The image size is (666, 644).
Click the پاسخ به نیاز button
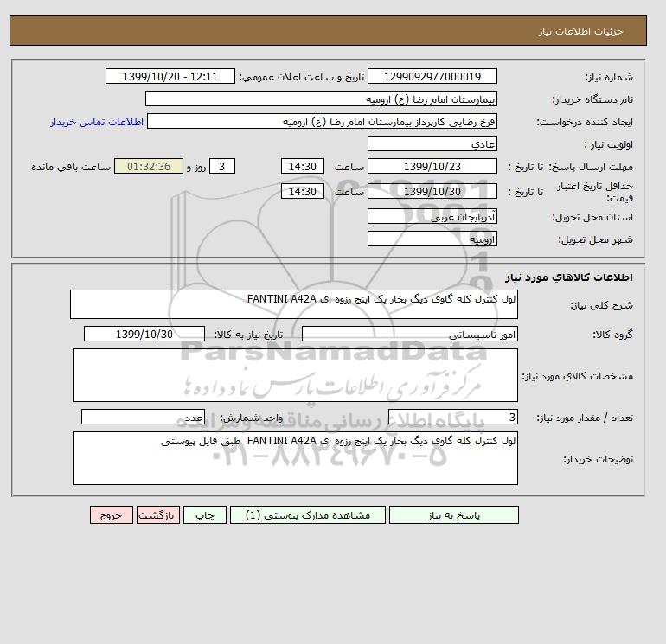pyautogui.click(x=453, y=515)
